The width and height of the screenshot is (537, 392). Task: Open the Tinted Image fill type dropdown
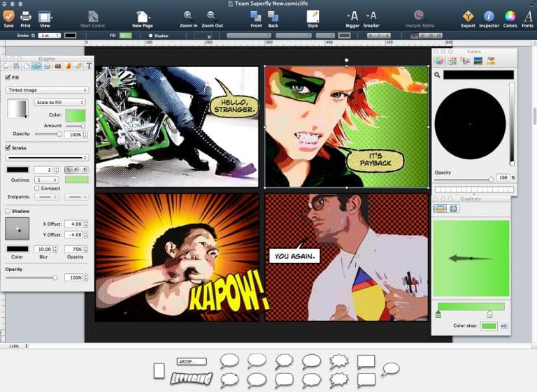47,90
